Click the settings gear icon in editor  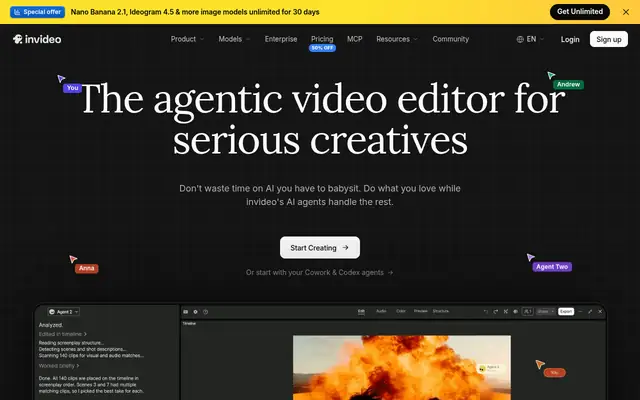pos(196,311)
